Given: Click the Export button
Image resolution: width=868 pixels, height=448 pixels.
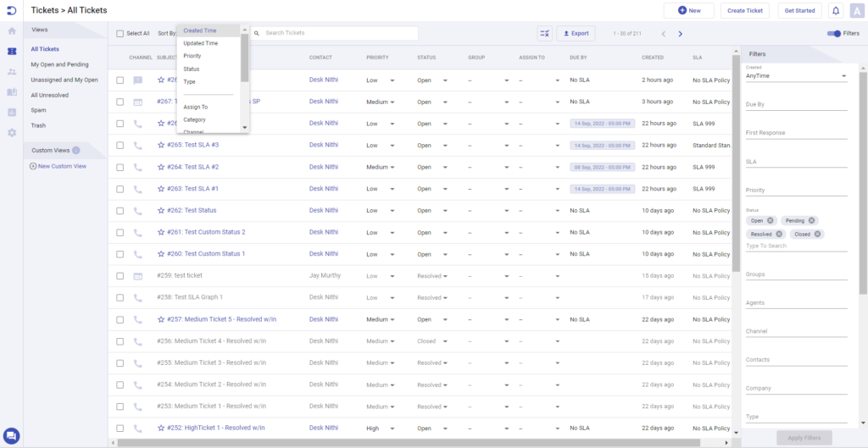Looking at the screenshot, I should (576, 33).
